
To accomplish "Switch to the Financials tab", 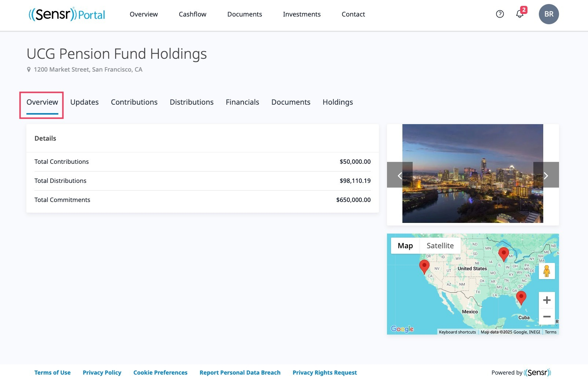I will [x=242, y=102].
